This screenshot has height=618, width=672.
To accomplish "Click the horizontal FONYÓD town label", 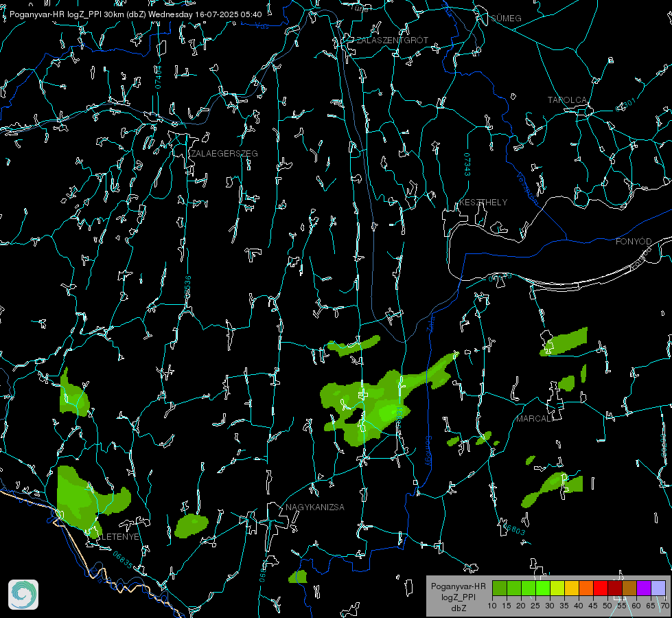I will [634, 242].
